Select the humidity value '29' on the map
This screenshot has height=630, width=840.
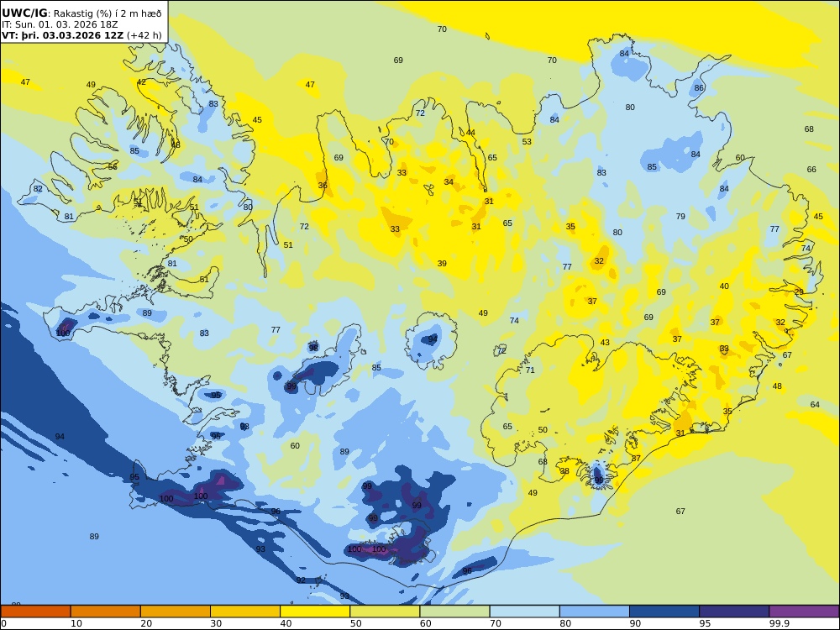coord(799,292)
